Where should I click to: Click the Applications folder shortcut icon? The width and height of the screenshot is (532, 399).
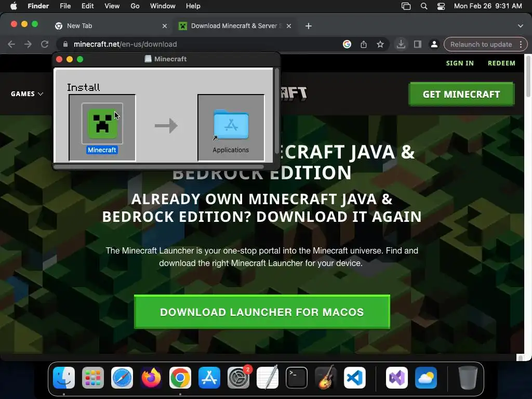pyautogui.click(x=231, y=125)
